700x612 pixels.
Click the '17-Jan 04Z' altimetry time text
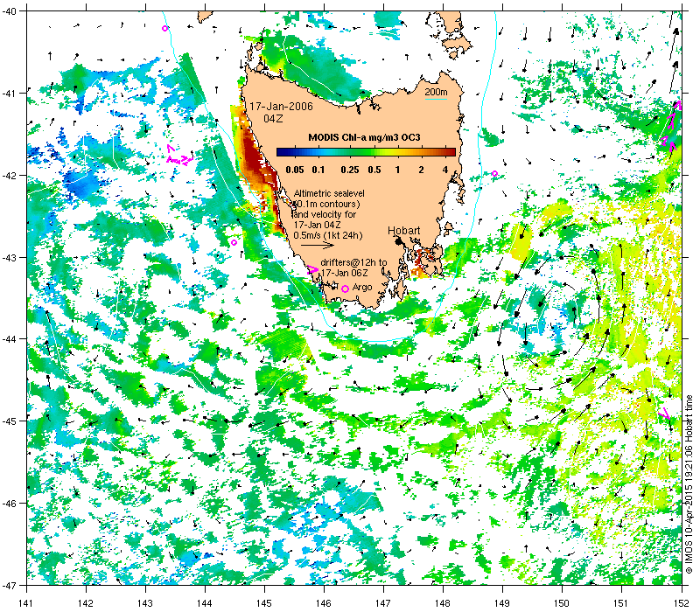click(x=317, y=225)
